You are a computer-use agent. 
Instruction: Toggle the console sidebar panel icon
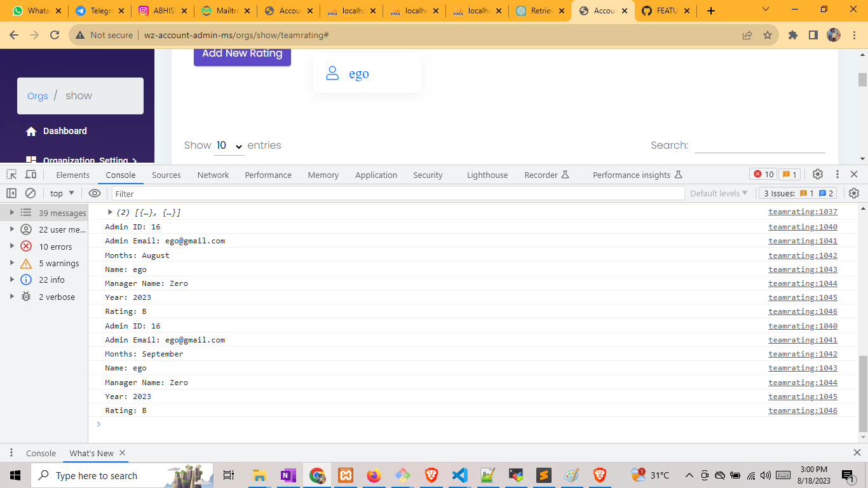tap(11, 193)
